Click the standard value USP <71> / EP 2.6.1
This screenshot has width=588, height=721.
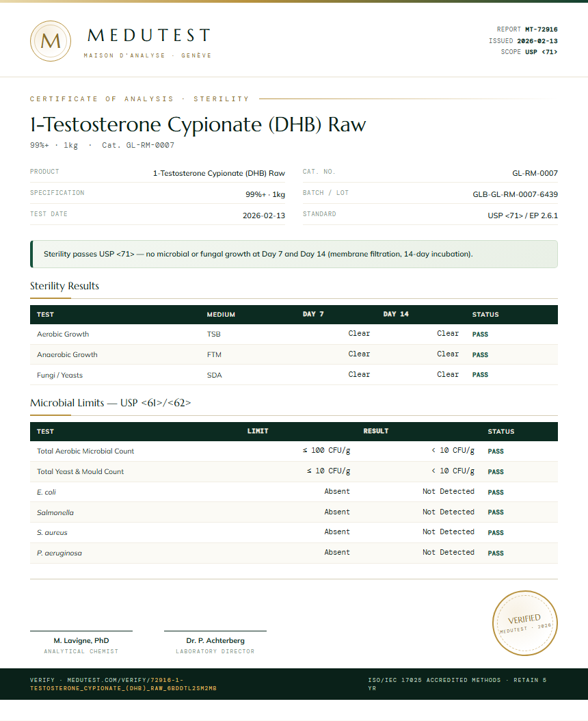[x=523, y=215]
